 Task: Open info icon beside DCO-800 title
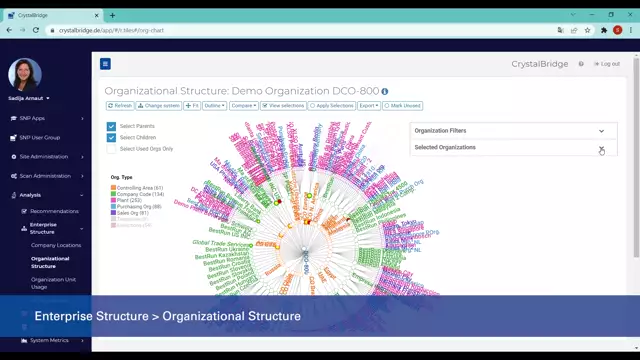pos(384,91)
